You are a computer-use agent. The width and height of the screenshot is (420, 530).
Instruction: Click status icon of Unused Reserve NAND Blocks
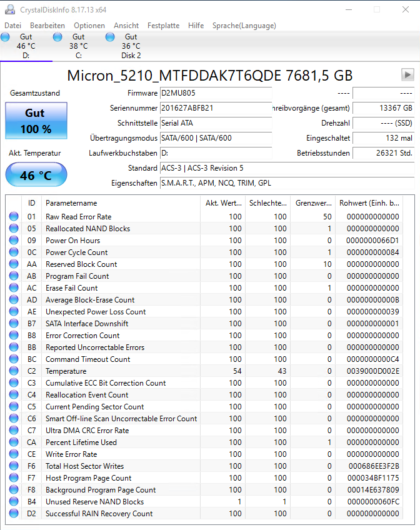[x=14, y=501]
